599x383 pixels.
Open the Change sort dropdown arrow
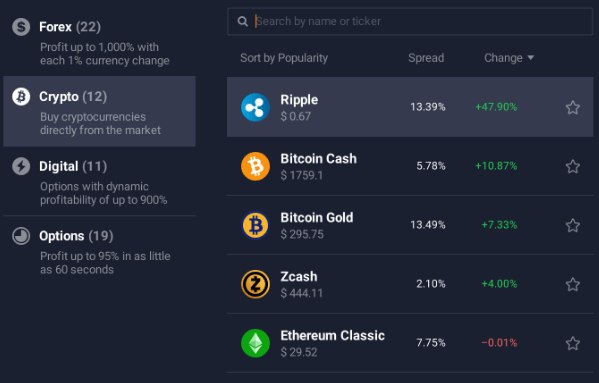531,58
